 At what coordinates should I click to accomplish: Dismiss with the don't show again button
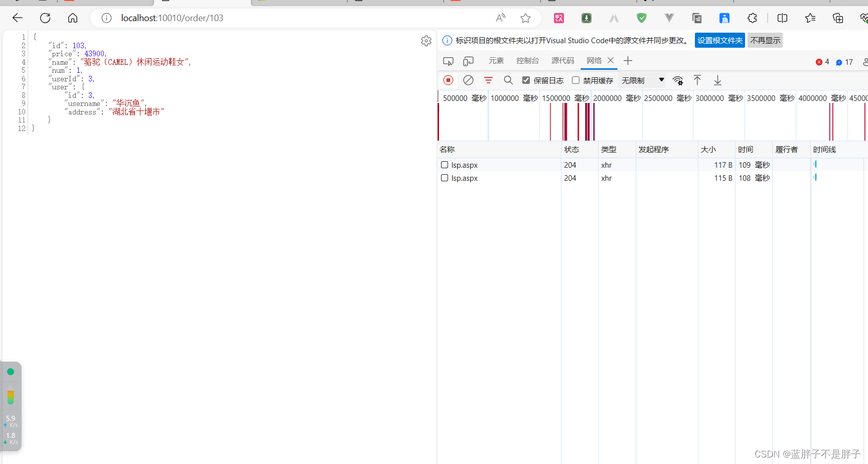click(x=765, y=41)
